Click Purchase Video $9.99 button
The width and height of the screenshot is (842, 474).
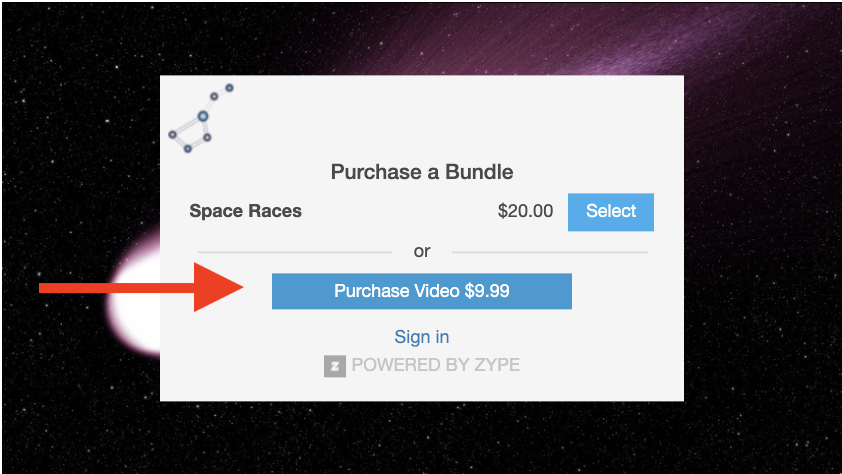click(422, 291)
